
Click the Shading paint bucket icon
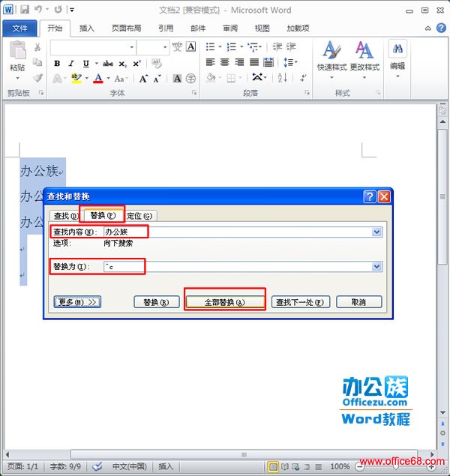[211, 78]
